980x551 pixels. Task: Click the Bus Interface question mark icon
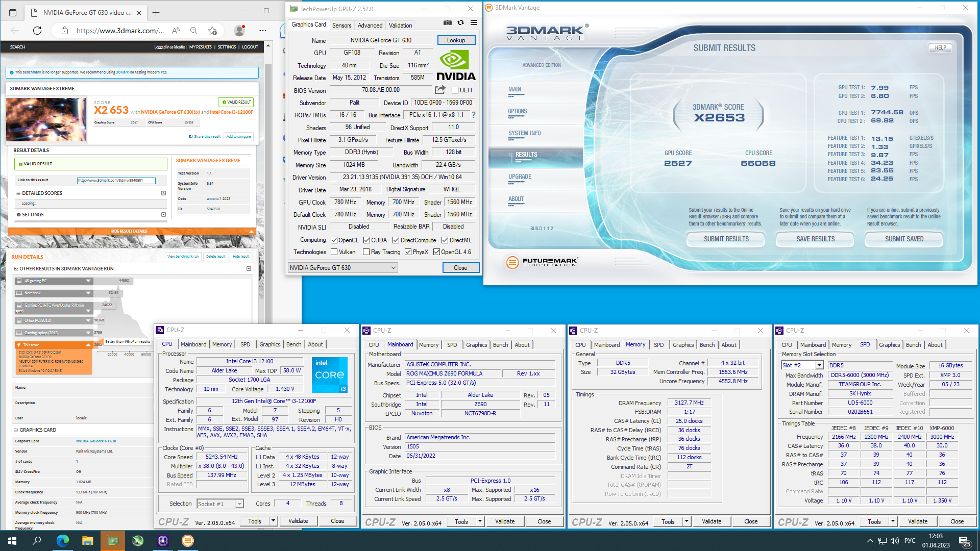point(474,115)
